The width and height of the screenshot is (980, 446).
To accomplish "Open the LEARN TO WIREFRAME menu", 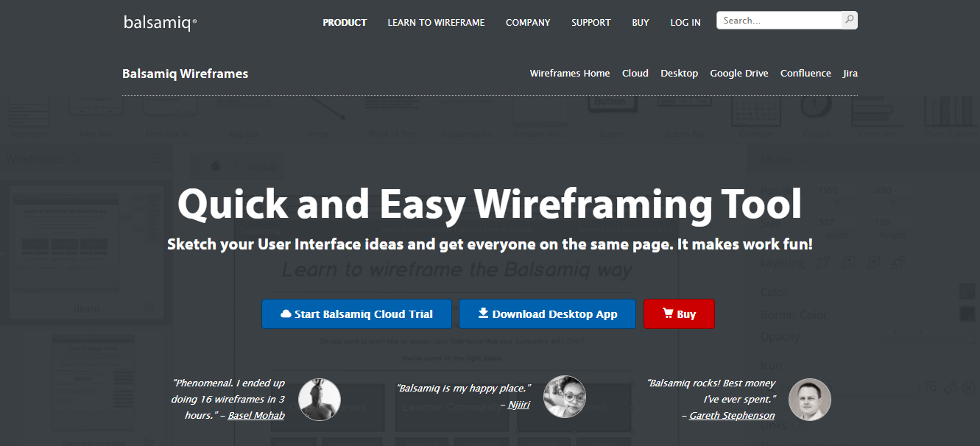I will [x=436, y=23].
